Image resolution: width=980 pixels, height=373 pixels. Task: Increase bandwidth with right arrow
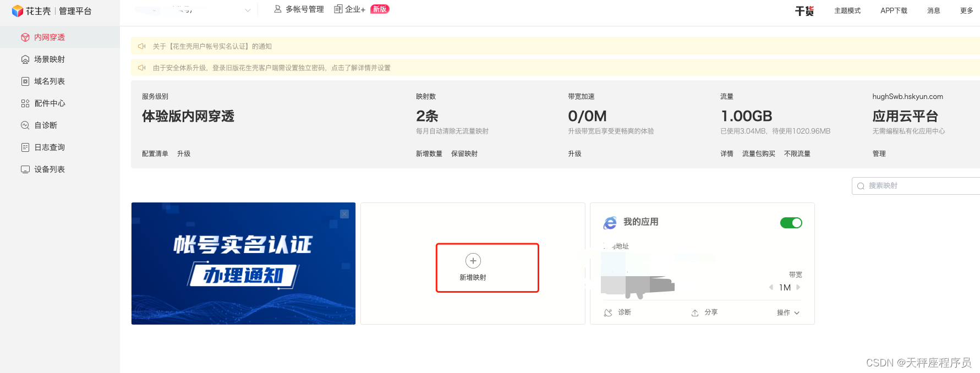tap(798, 287)
